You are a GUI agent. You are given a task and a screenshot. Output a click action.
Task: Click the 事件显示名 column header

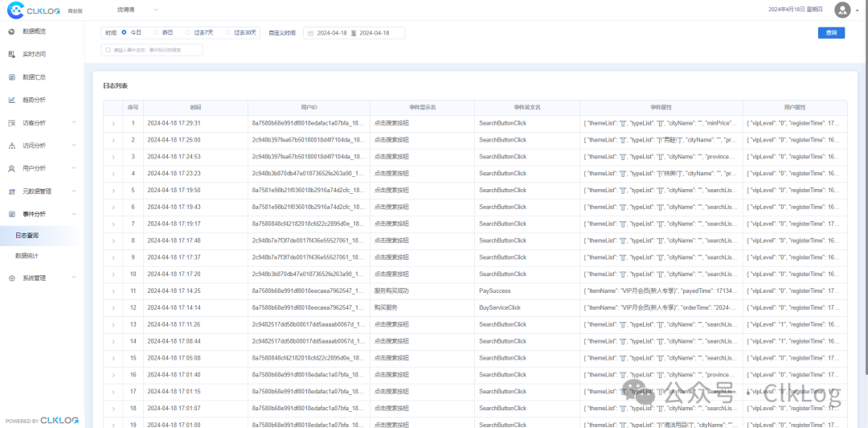point(423,108)
